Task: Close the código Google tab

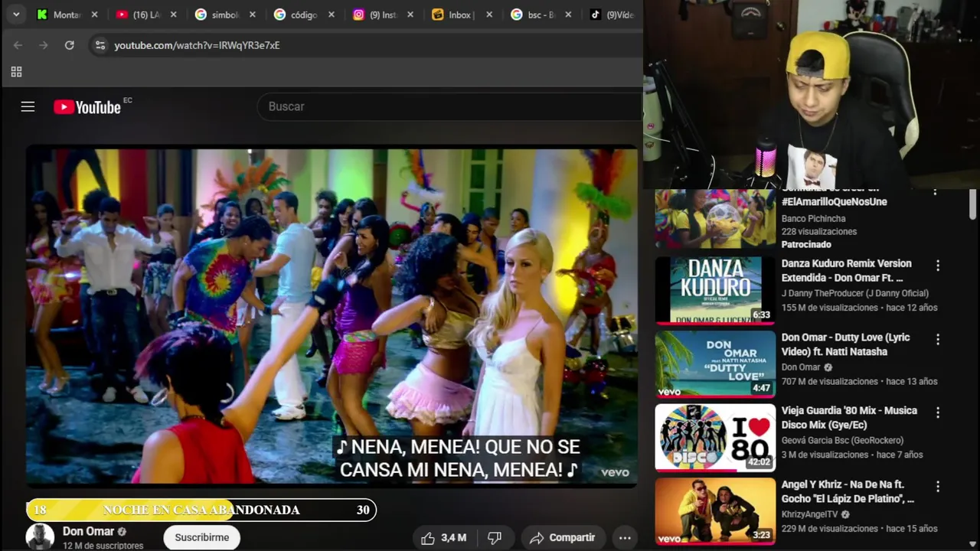Action: 331,15
